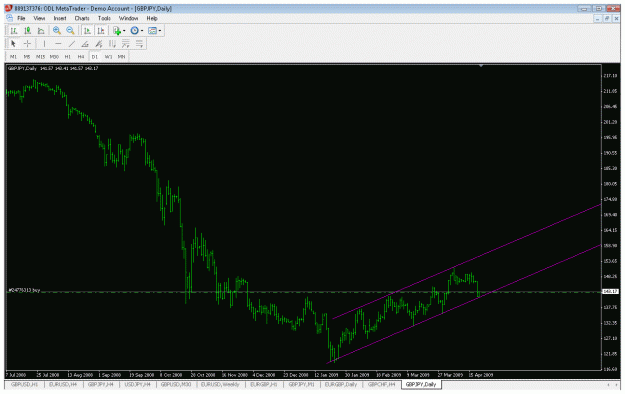This screenshot has width=625, height=394.
Task: Switch chart to line chart type
Action: click(x=41, y=30)
